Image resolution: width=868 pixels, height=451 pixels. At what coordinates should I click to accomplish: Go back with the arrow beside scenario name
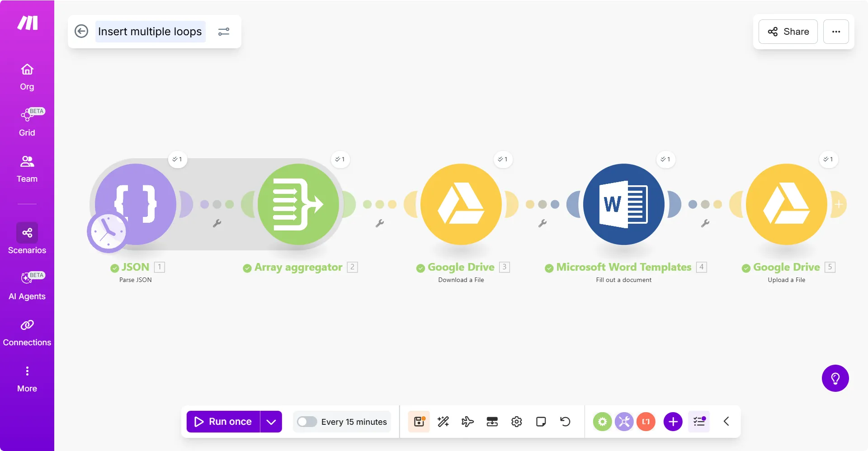pos(81,31)
